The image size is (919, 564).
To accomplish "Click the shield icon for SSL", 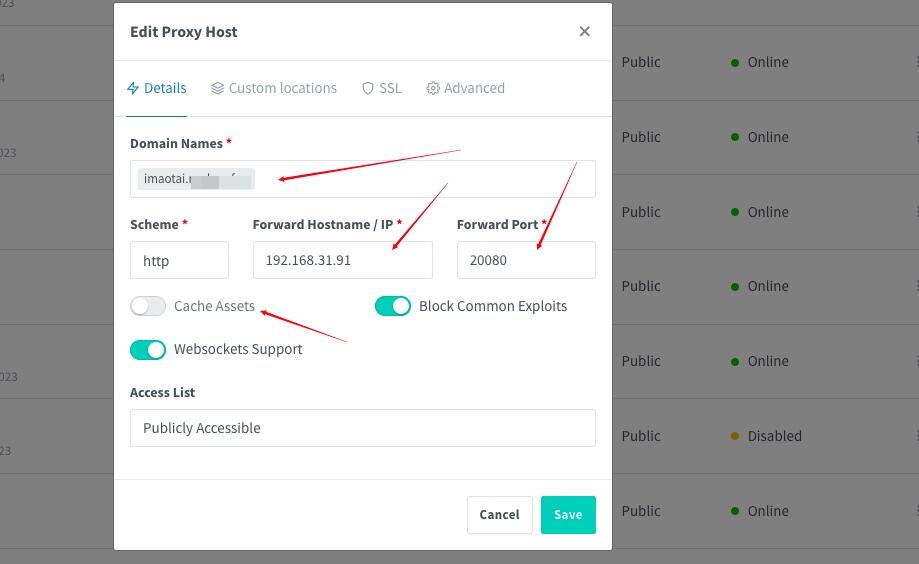I will pyautogui.click(x=367, y=88).
